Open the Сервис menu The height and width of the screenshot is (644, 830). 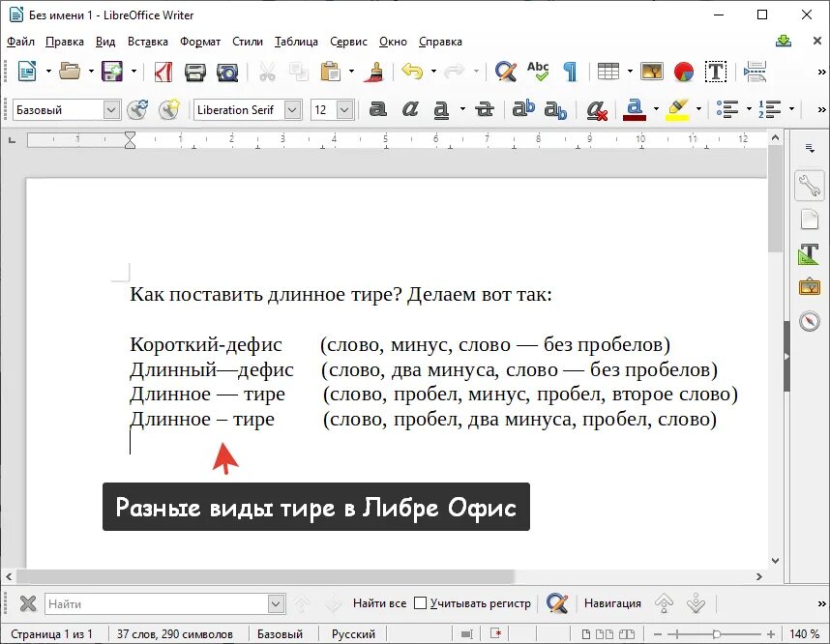(348, 42)
